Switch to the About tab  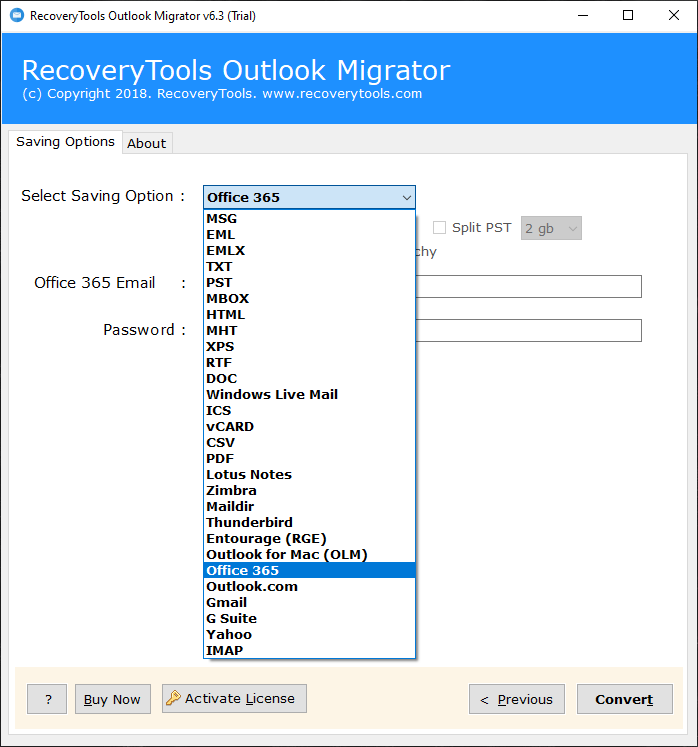pyautogui.click(x=147, y=143)
